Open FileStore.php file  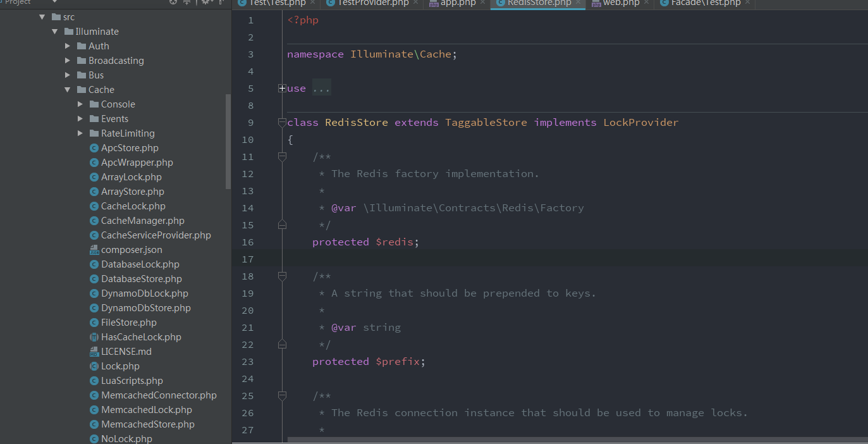(129, 323)
